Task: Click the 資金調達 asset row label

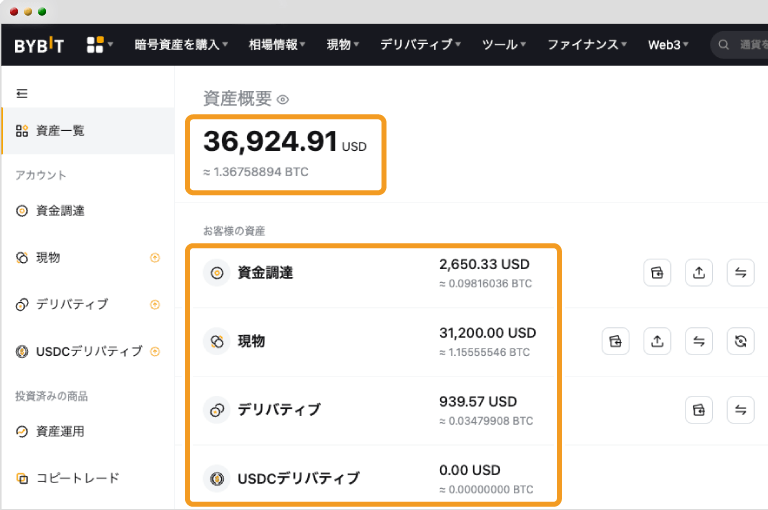Action: [265, 273]
